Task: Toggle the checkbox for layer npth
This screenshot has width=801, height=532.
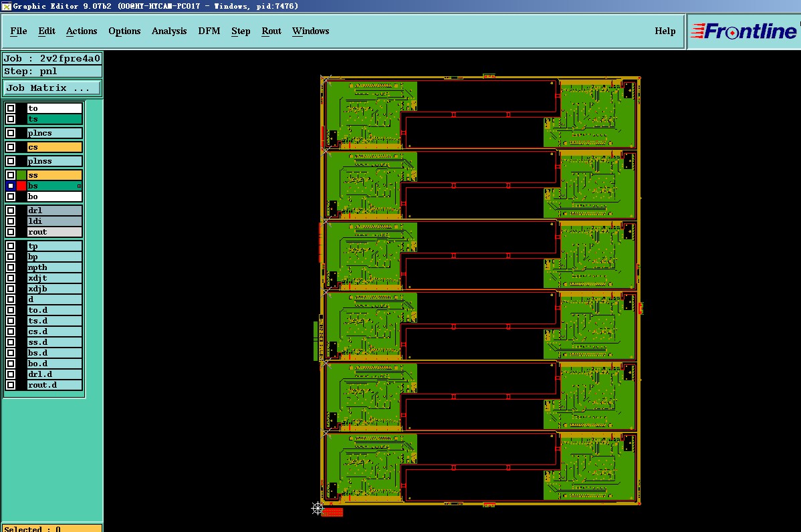Action: pos(11,267)
